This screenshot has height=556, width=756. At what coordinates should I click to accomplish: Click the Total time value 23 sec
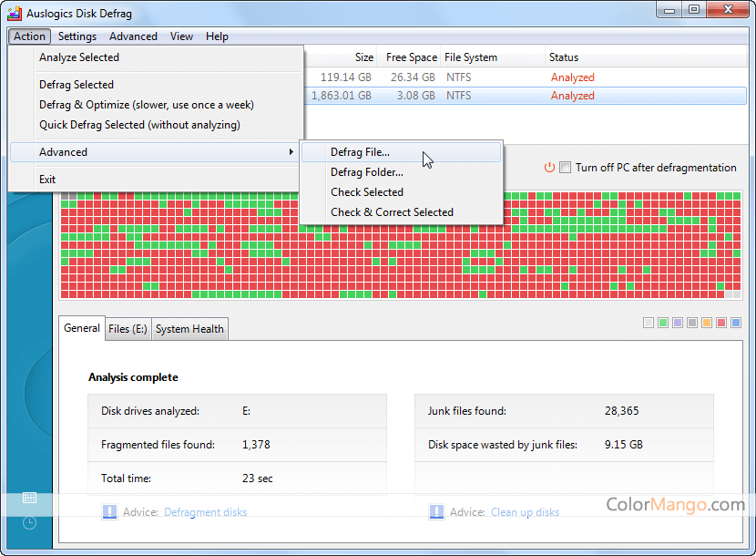click(x=258, y=479)
